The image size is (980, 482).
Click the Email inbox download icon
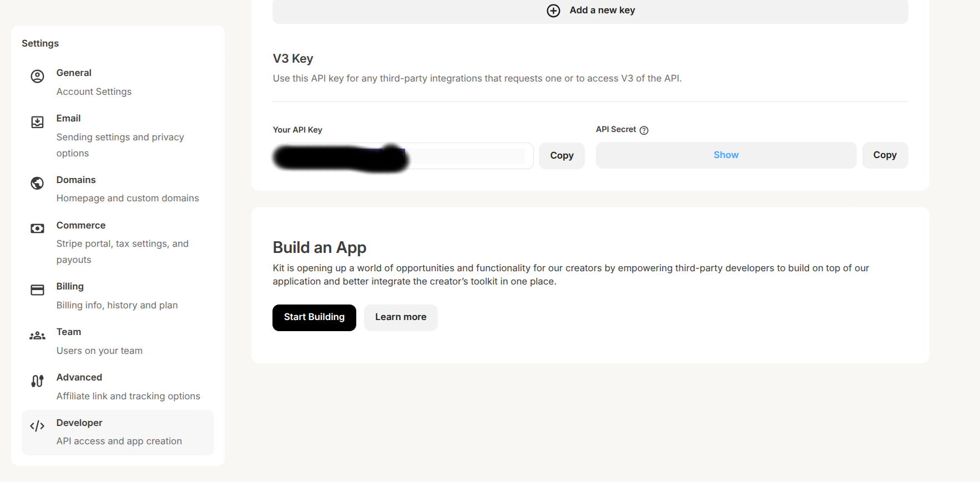pos(37,122)
